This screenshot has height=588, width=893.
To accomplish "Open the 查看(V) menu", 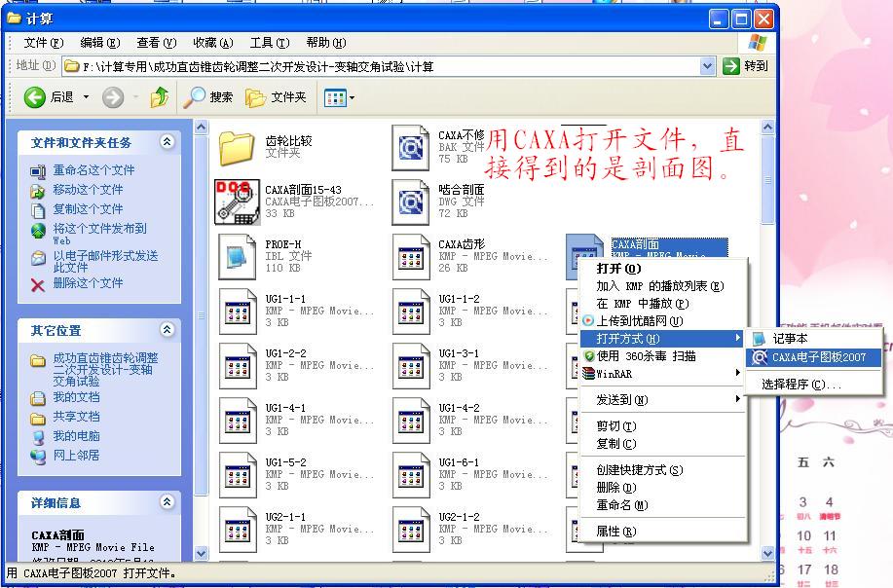I will point(157,43).
